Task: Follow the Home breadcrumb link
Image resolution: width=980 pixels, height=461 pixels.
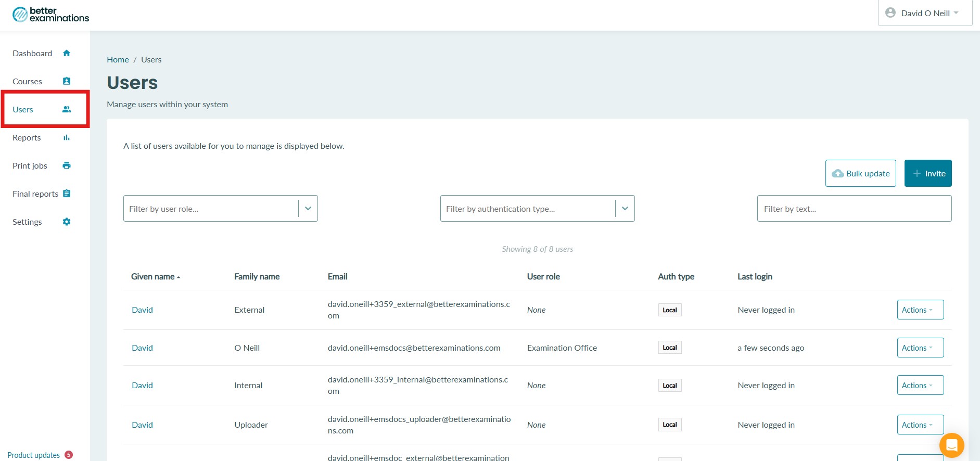Action: click(x=118, y=60)
